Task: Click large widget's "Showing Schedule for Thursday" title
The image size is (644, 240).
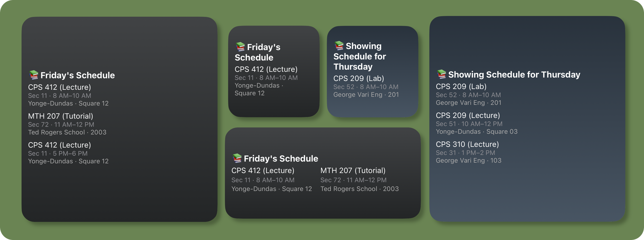Action: click(514, 75)
